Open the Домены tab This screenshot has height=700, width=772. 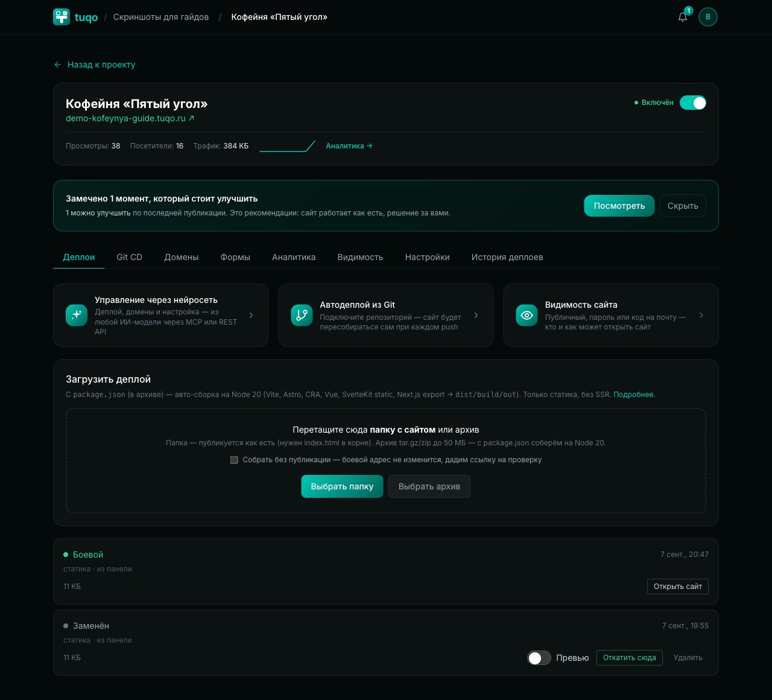(182, 257)
